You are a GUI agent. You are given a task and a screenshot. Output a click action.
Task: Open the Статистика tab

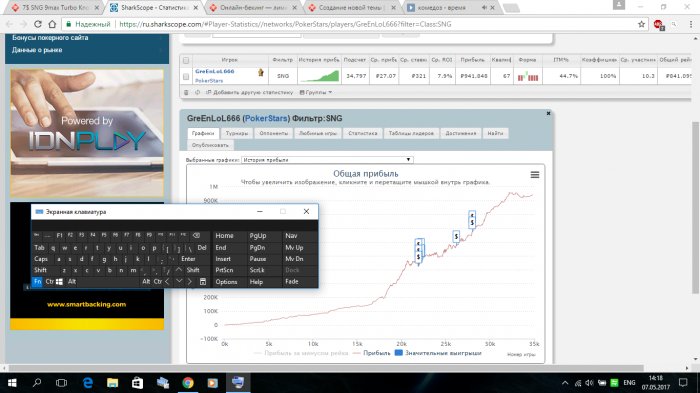point(362,133)
